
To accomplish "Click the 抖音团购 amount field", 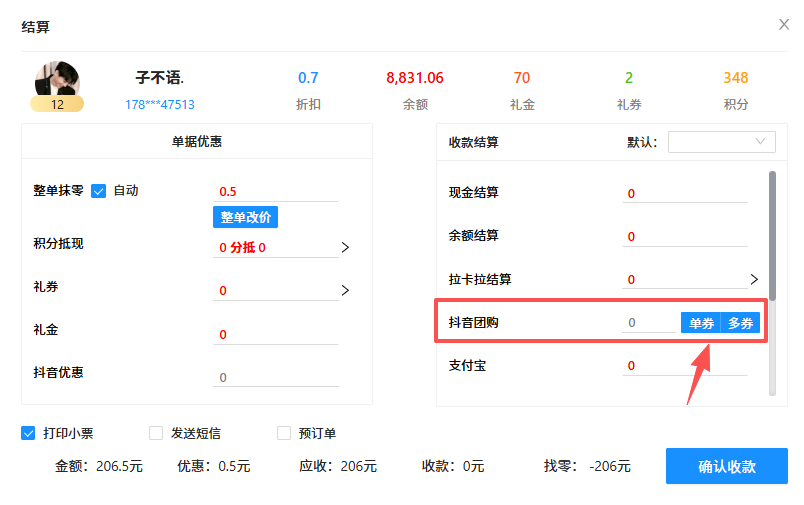I will 649,323.
